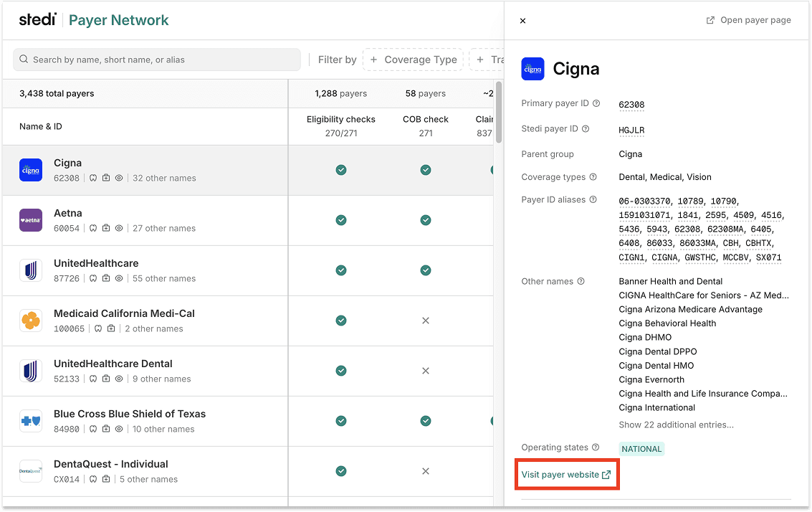Select the Aetna payer row name
812x512 pixels.
click(68, 213)
